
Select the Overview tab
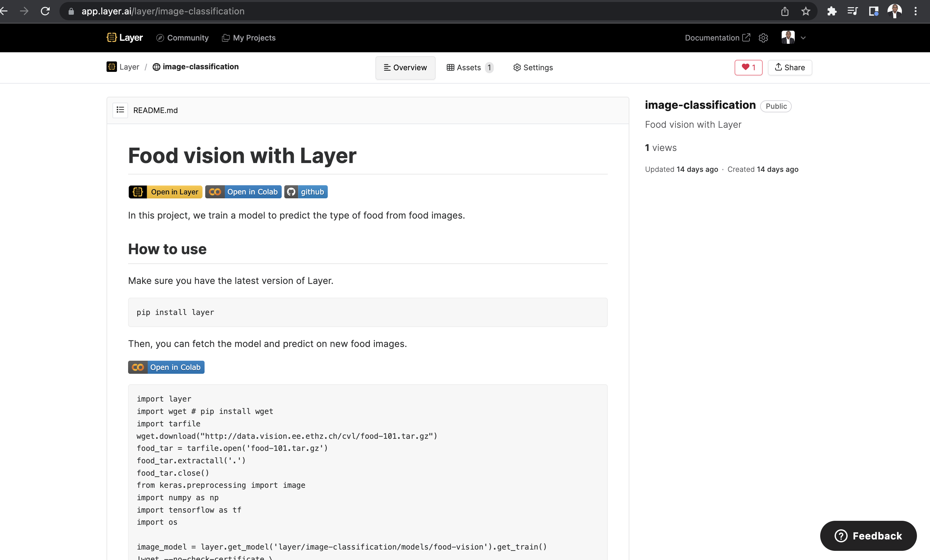[x=405, y=68]
